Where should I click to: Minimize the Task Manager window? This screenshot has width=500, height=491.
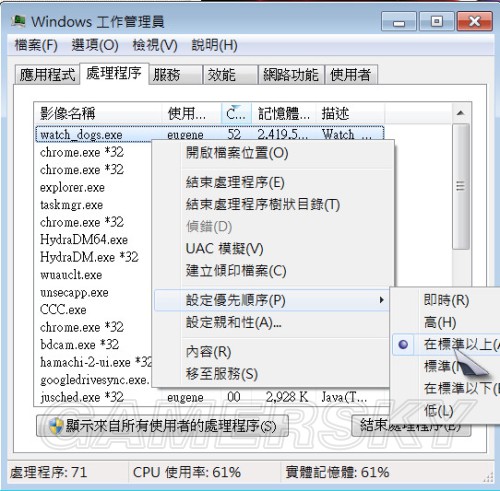pos(399,21)
